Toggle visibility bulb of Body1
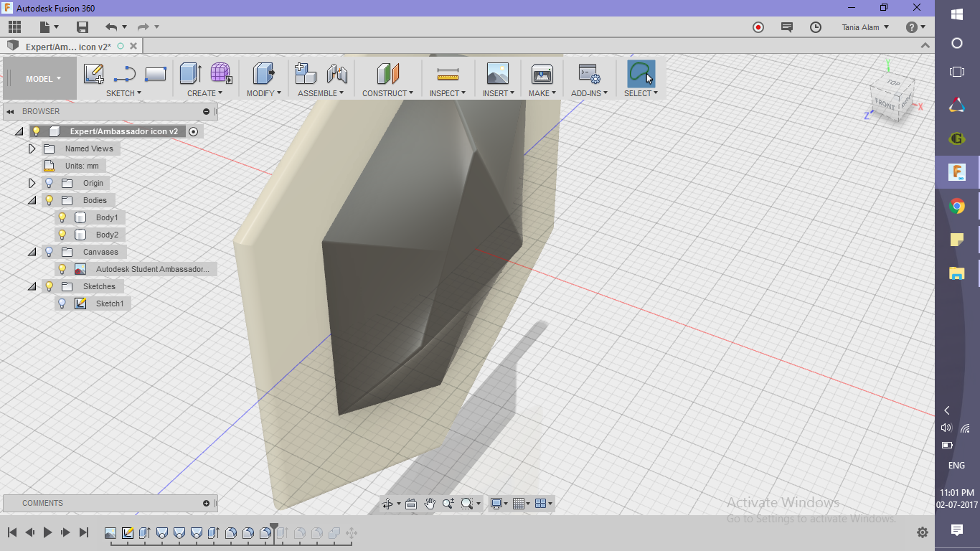The width and height of the screenshot is (980, 551). click(62, 217)
